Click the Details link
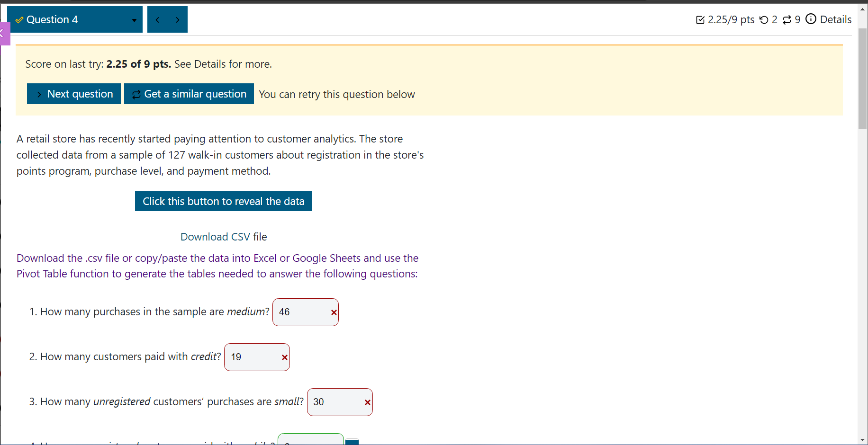868x445 pixels. pos(836,19)
